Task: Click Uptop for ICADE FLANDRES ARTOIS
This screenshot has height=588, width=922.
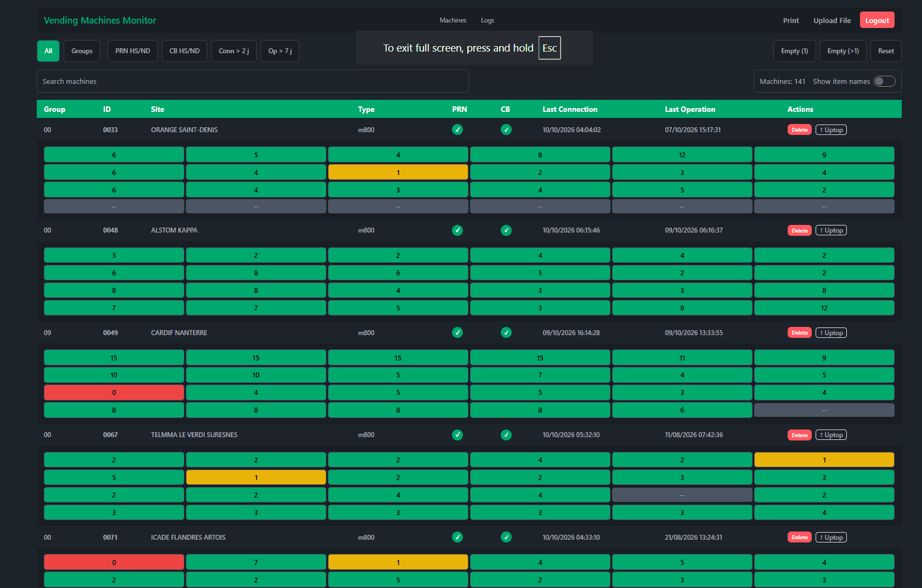Action: coord(831,537)
